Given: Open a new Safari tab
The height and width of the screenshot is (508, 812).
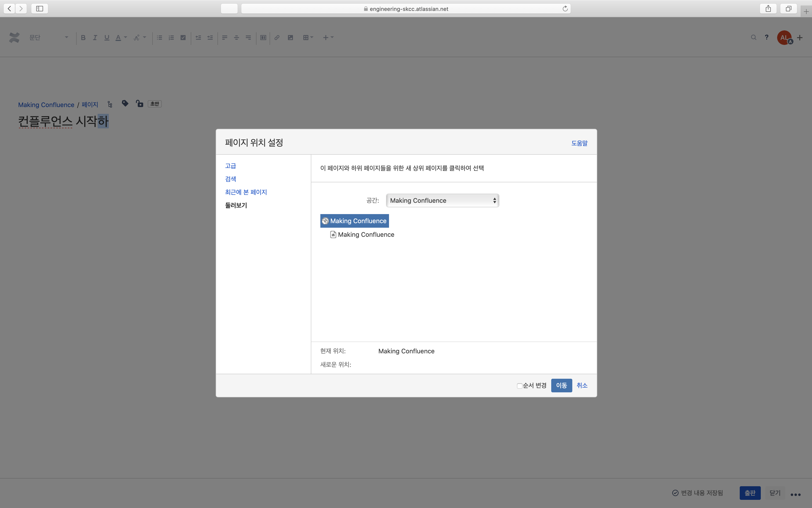Looking at the screenshot, I should click(x=806, y=11).
